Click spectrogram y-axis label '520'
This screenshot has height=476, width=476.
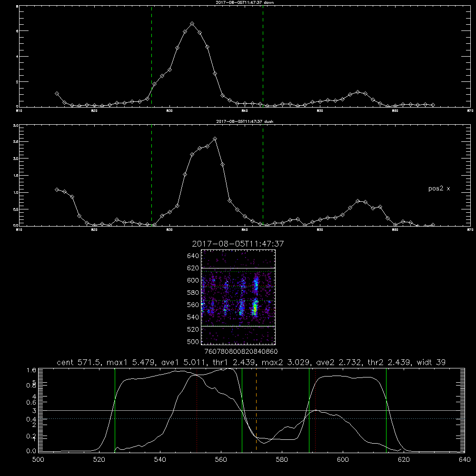(193, 329)
